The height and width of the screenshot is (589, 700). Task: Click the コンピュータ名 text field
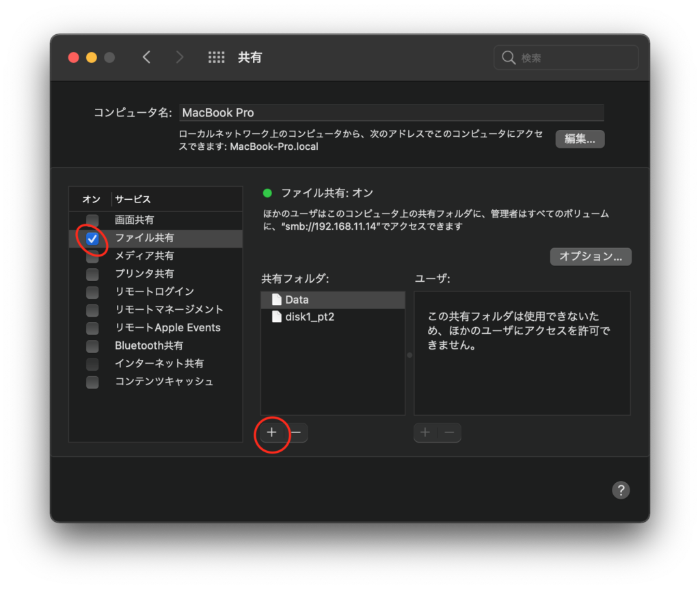coord(391,113)
